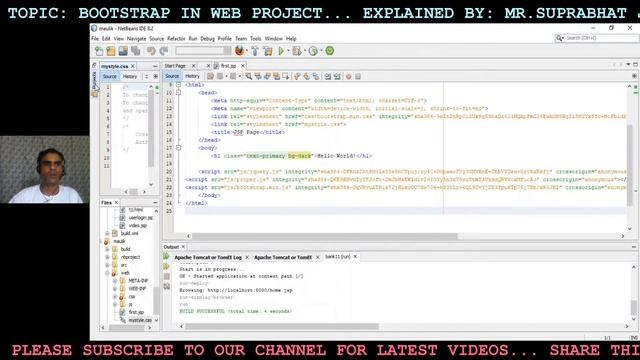Click the vertical scrollbar of the code editor
This screenshot has width=640, height=360.
pos(630,166)
